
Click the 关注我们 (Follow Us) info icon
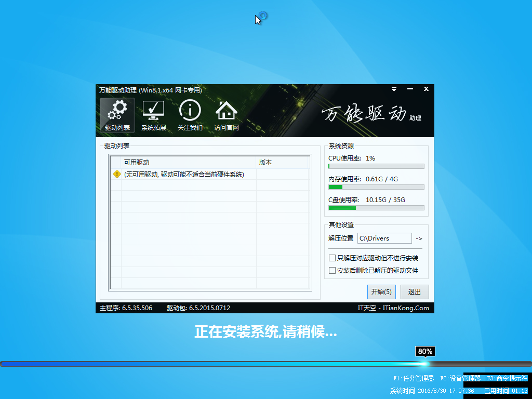point(190,115)
